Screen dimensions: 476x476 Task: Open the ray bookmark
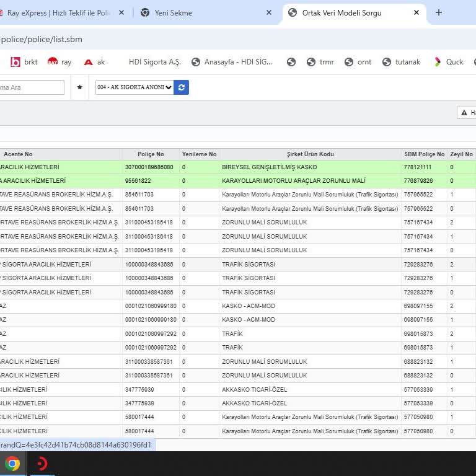(x=59, y=62)
